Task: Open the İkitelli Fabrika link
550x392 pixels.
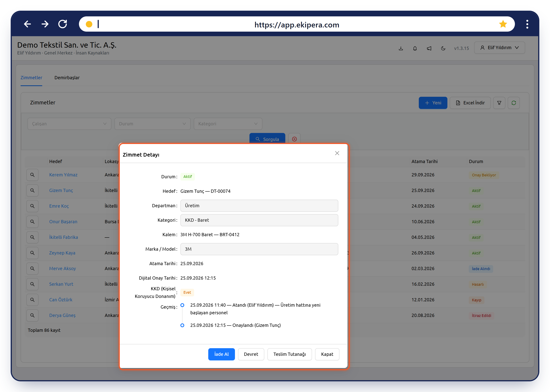Action: (64, 237)
